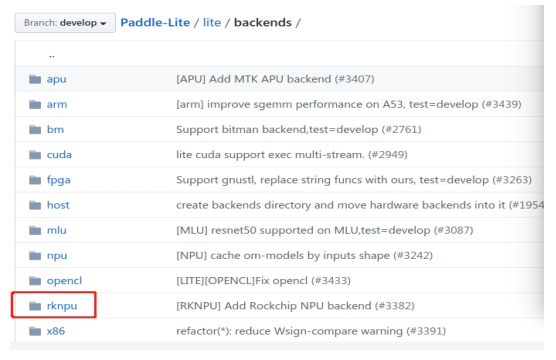Open the npu directory name
Viewport: 556px width, 360px height.
point(57,256)
